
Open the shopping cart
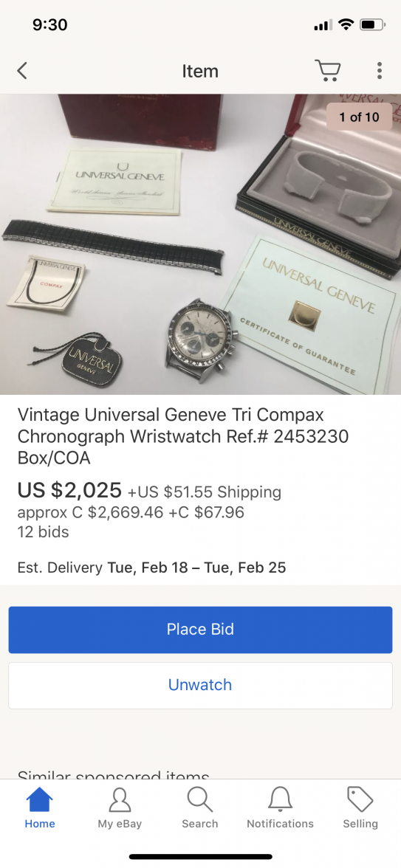point(328,70)
